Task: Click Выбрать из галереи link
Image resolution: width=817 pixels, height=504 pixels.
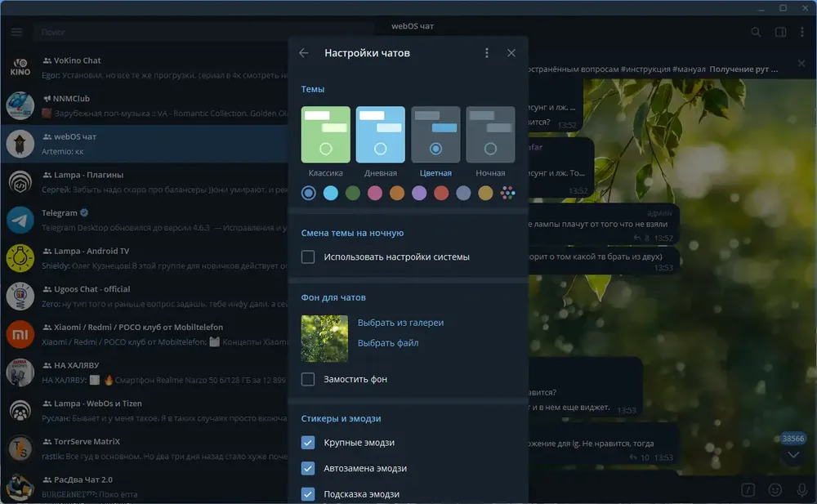Action: tap(400, 323)
